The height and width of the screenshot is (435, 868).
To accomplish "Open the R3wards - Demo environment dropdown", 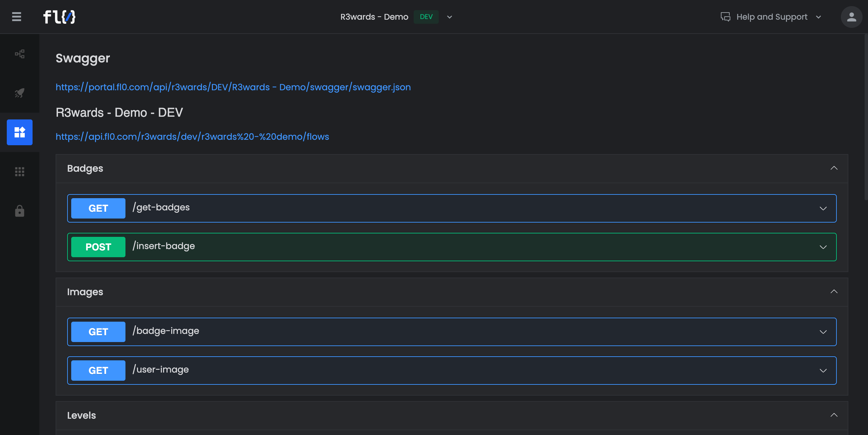I will pos(450,17).
